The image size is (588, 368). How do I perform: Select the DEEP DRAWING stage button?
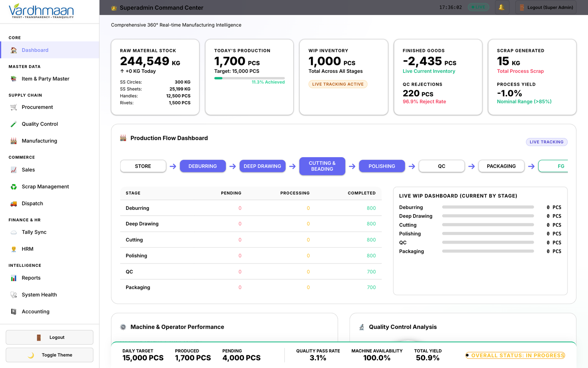[x=262, y=166]
